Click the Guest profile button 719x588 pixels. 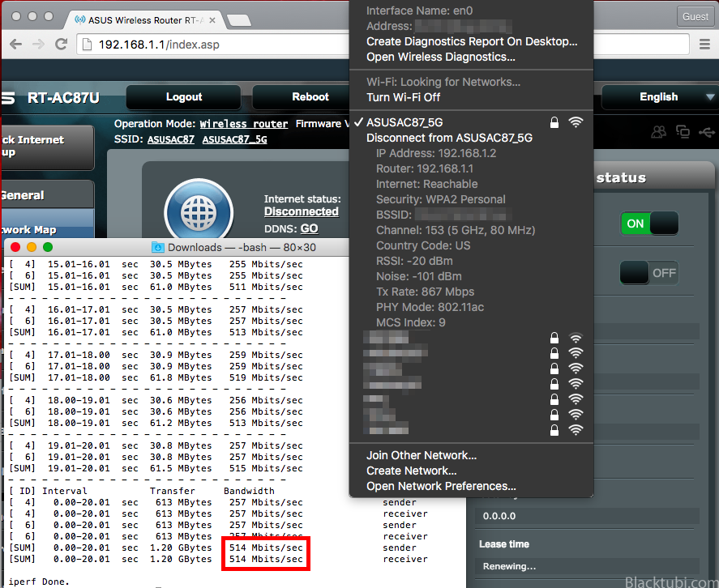(695, 16)
